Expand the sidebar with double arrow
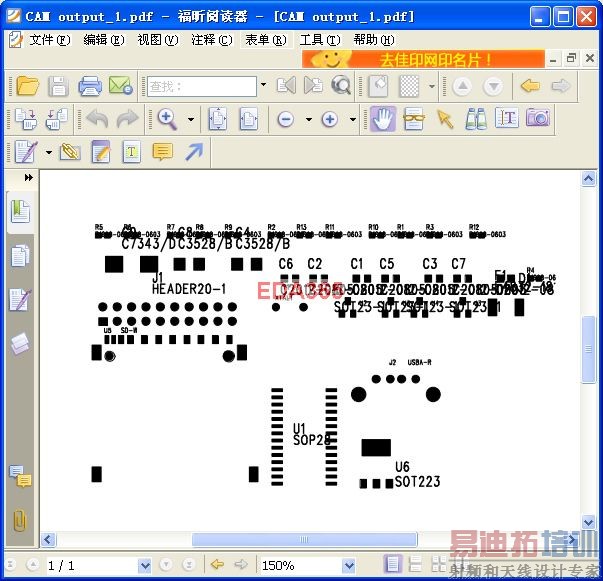 tap(29, 178)
